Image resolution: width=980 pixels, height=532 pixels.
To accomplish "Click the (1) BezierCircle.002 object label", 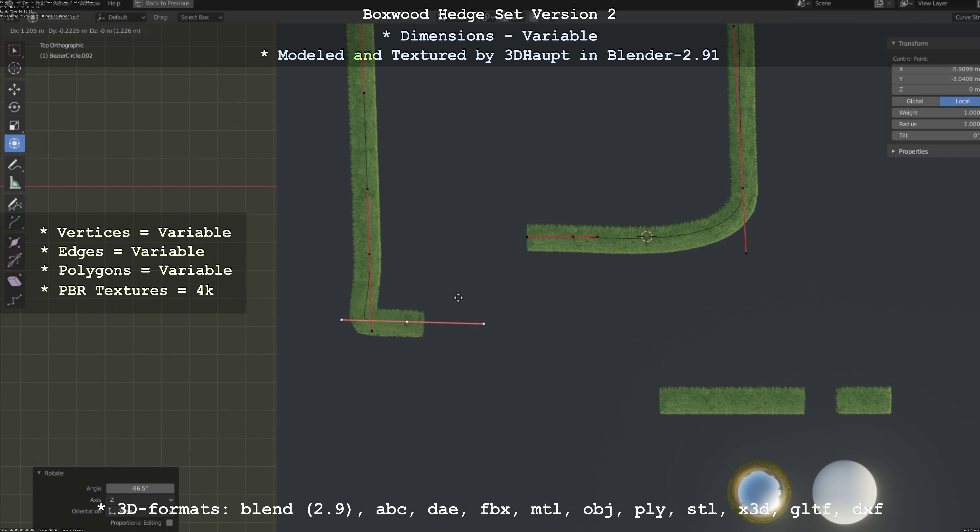I will click(66, 55).
